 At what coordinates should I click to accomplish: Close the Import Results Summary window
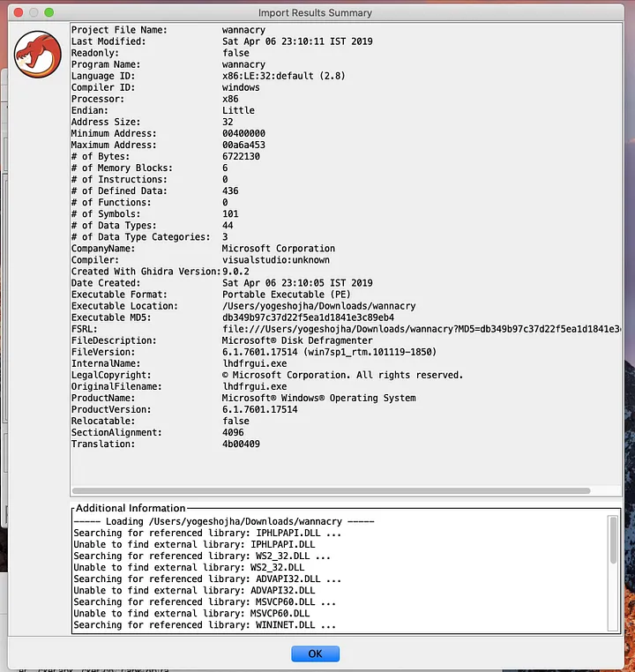click(17, 13)
